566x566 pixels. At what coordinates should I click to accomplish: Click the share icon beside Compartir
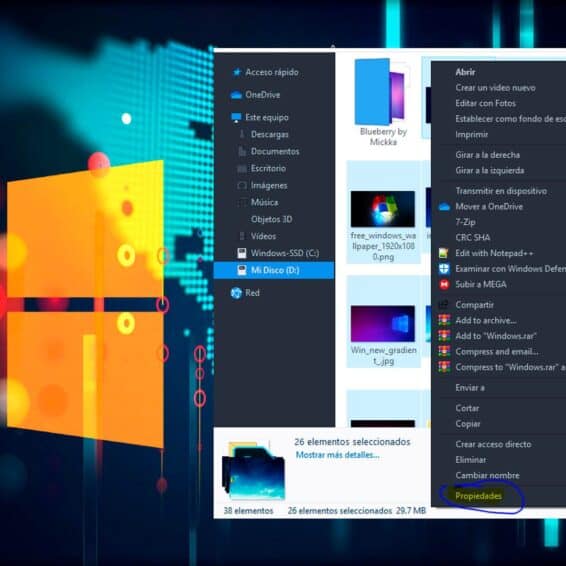[x=444, y=305]
